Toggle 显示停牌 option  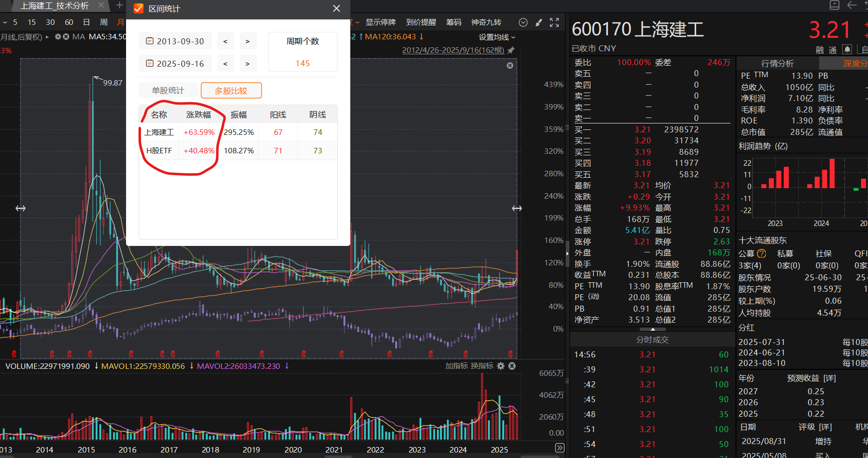tap(381, 22)
